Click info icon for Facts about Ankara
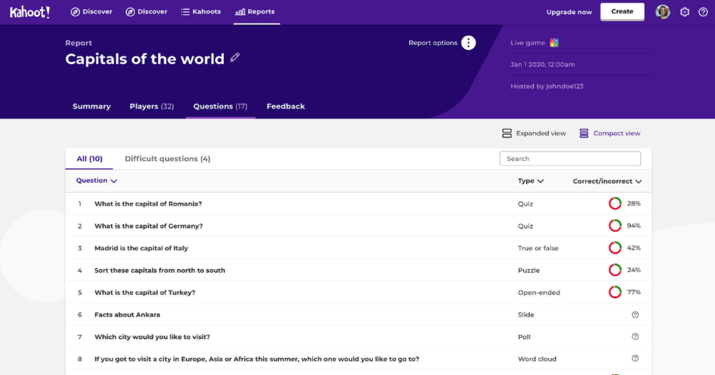The width and height of the screenshot is (715, 375). click(635, 315)
